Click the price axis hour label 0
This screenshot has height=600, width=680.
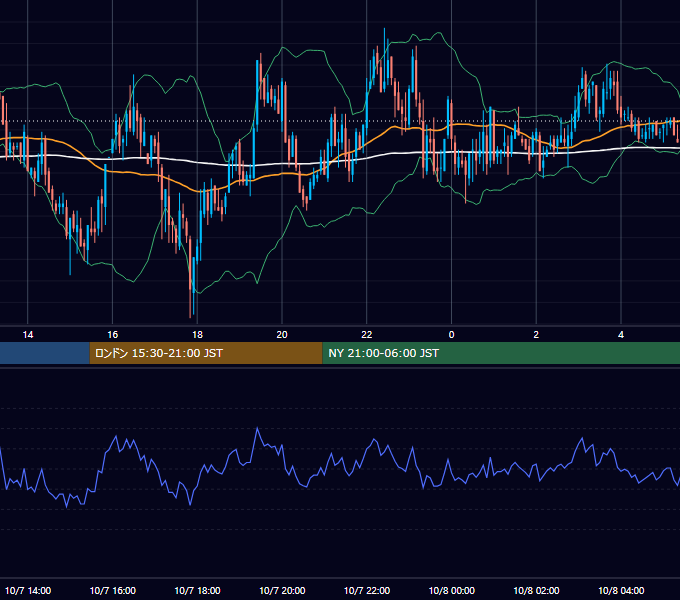point(451,335)
